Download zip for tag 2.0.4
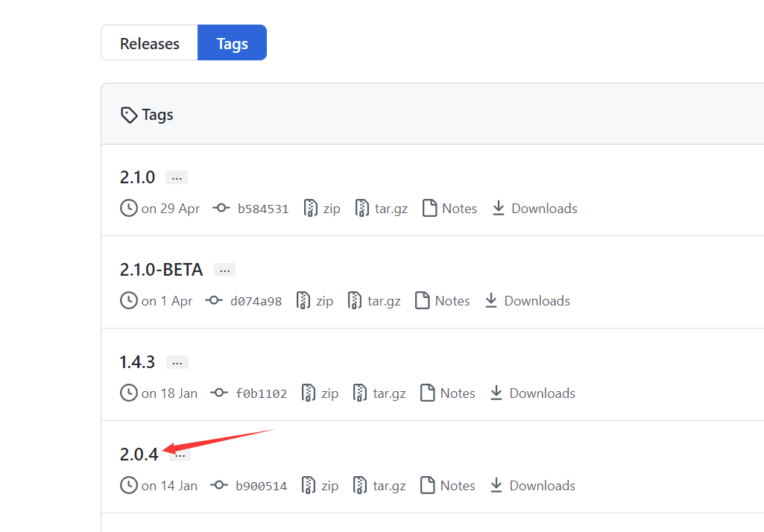The height and width of the screenshot is (532, 764). coord(330,487)
